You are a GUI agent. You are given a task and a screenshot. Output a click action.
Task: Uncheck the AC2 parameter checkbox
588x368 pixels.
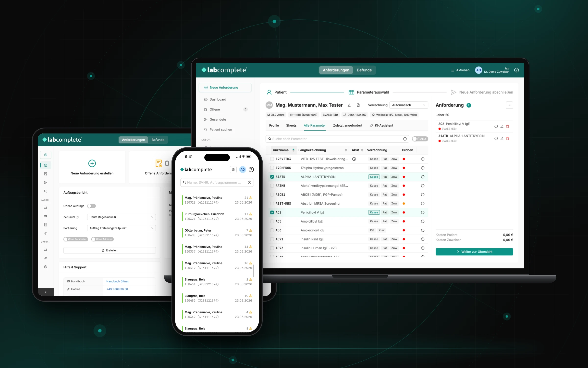[272, 212]
